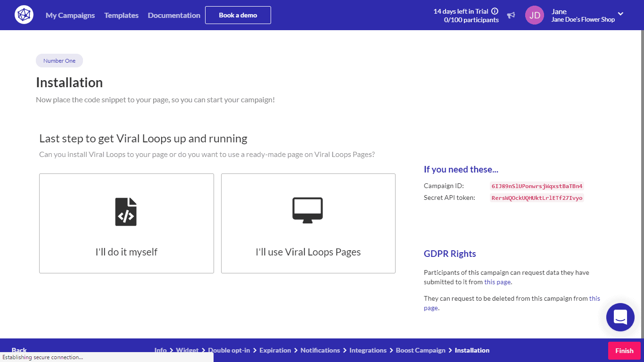Click the code file icon

126,212
